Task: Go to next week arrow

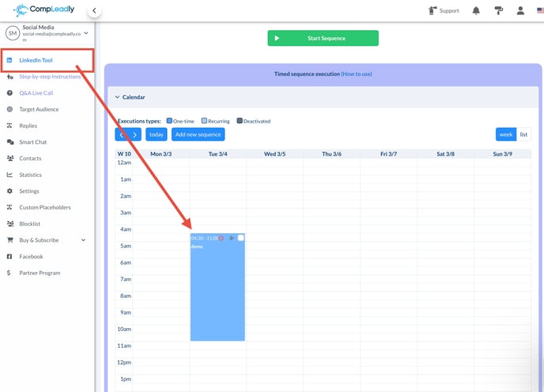Action: (134, 134)
